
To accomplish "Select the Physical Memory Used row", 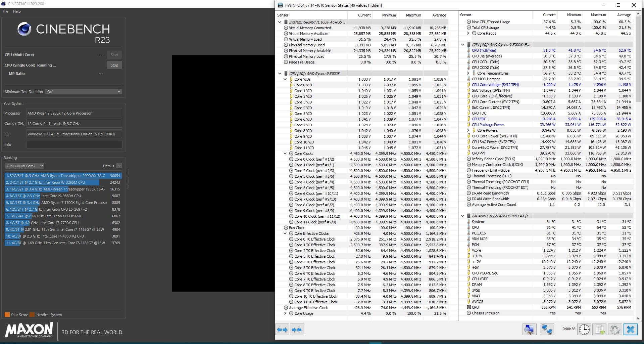I will pos(362,45).
